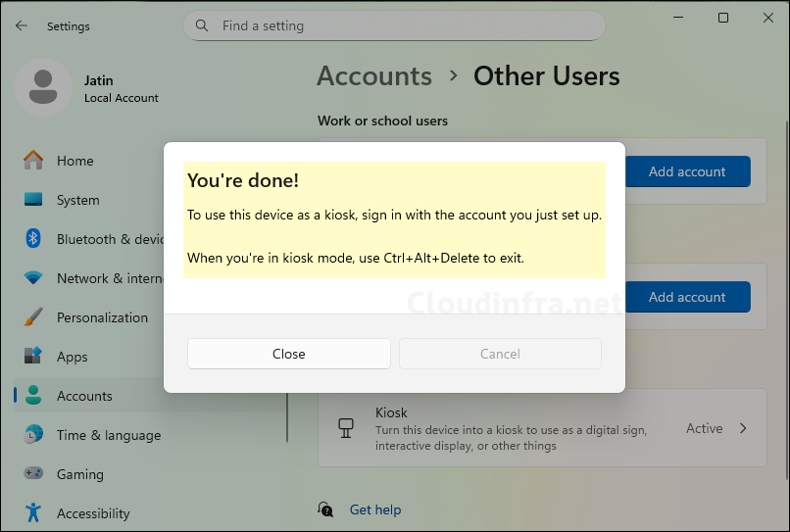Click the Get help link
This screenshot has width=790, height=532.
coord(374,509)
